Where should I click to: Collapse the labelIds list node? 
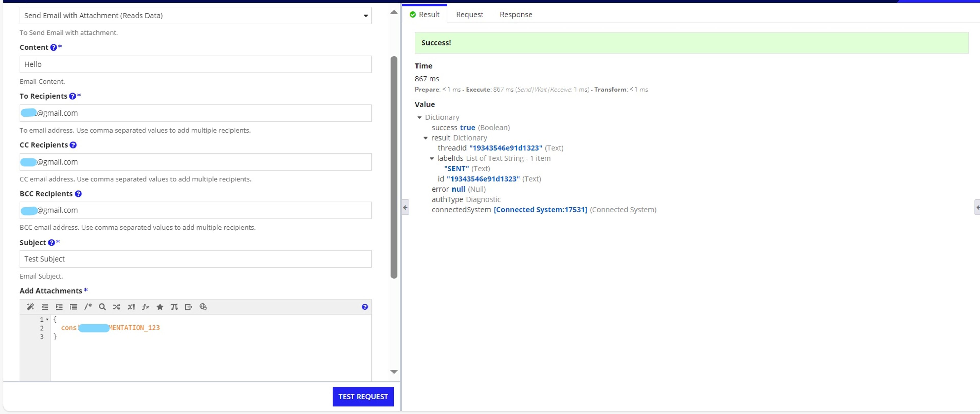tap(432, 158)
